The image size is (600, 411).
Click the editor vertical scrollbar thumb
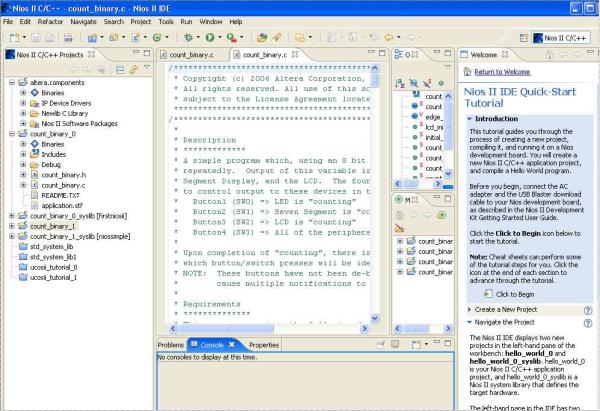[375, 81]
